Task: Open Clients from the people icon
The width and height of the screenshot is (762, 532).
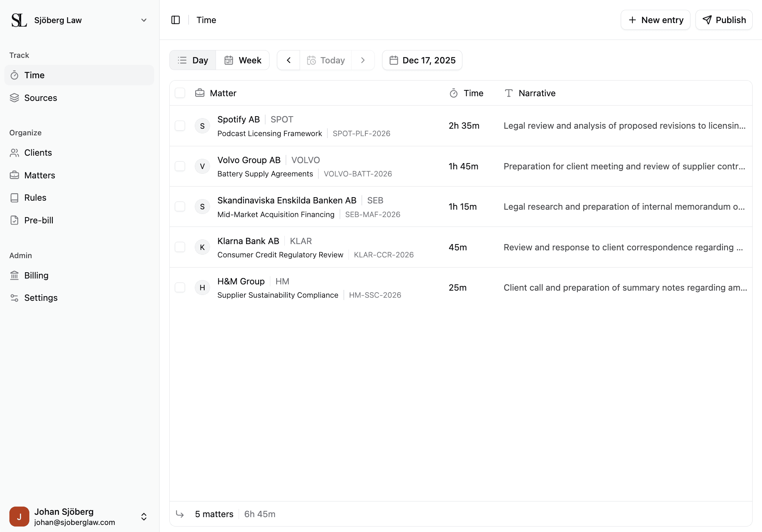Action: pyautogui.click(x=14, y=153)
